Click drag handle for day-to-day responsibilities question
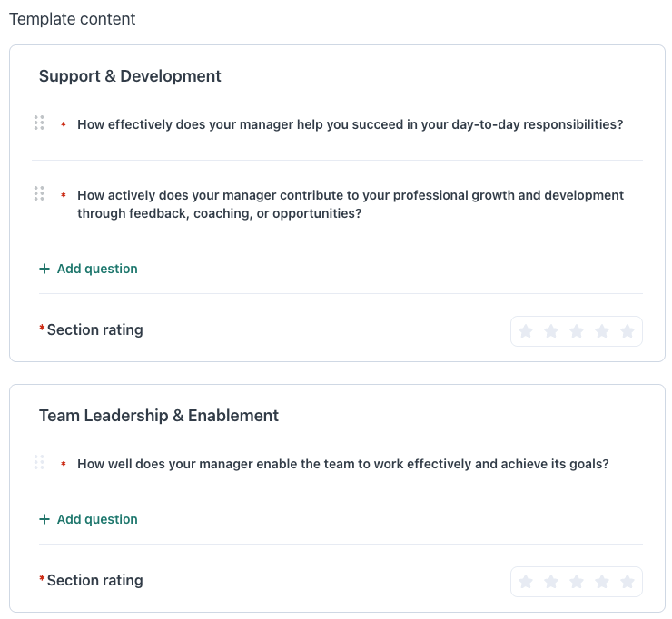Screen dimensions: 672x619 click(x=39, y=123)
